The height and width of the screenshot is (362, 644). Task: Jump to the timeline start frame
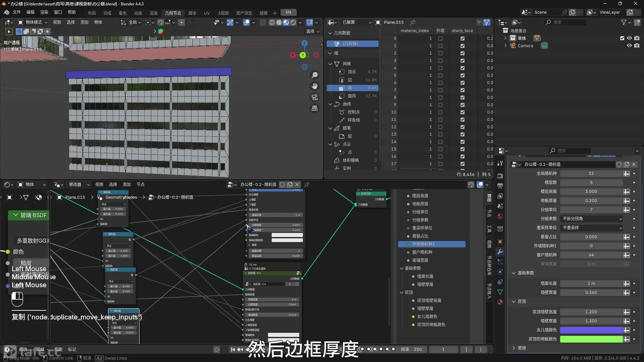233,349
